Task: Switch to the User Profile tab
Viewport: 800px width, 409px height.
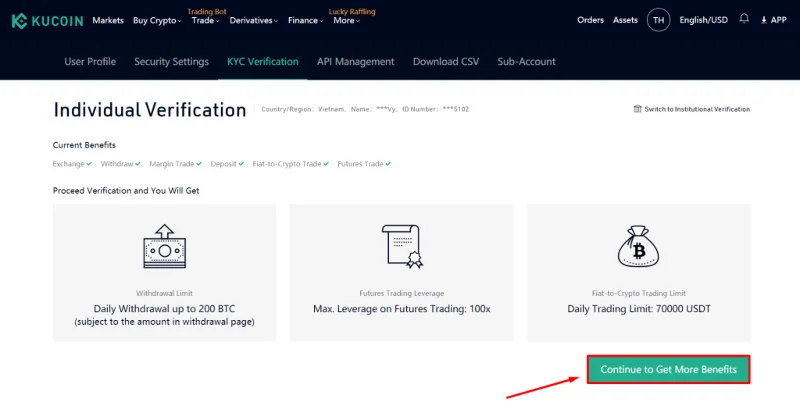Action: [90, 62]
